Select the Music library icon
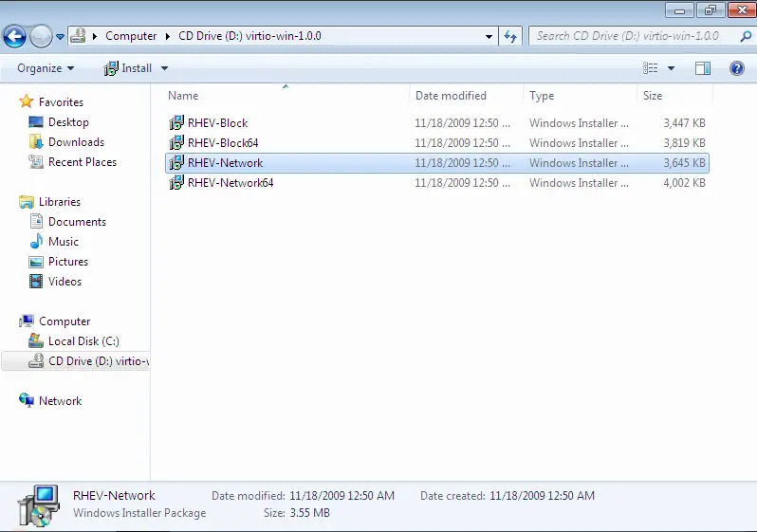The image size is (757, 532). pos(37,242)
